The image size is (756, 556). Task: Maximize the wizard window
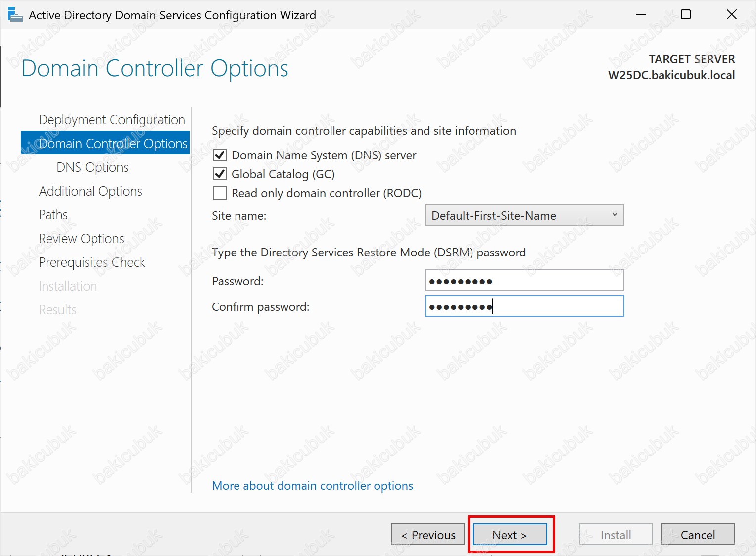pyautogui.click(x=686, y=15)
